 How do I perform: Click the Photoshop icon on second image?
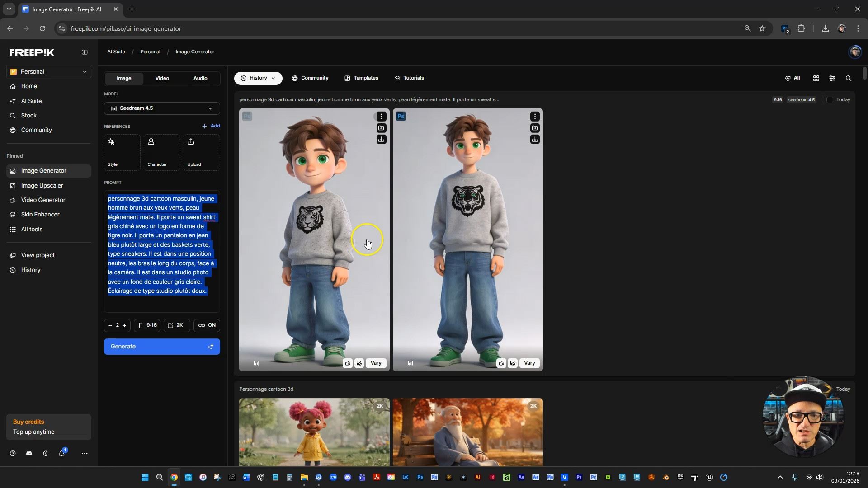coord(401,116)
